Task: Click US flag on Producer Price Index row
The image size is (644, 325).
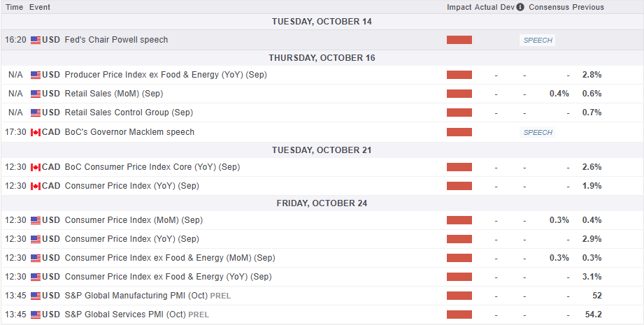Action: tap(36, 75)
